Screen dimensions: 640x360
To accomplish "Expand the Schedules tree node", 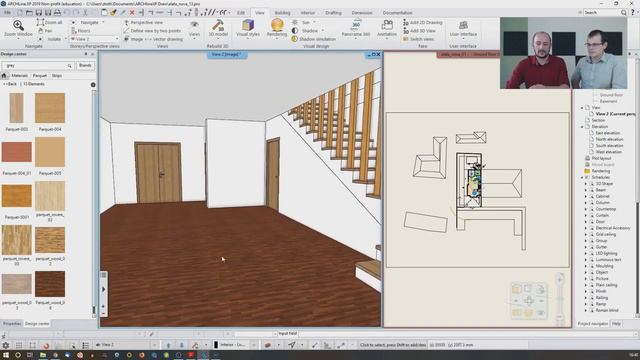I will tap(582, 178).
